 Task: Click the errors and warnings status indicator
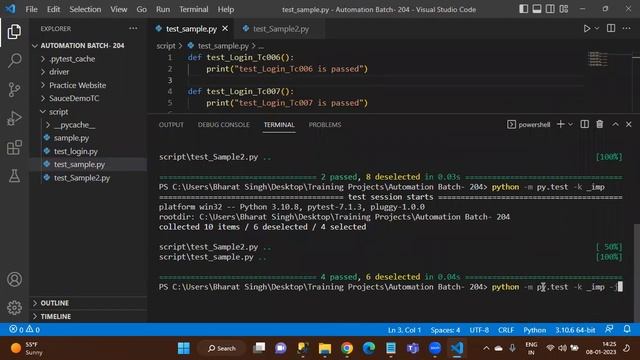coord(24,329)
